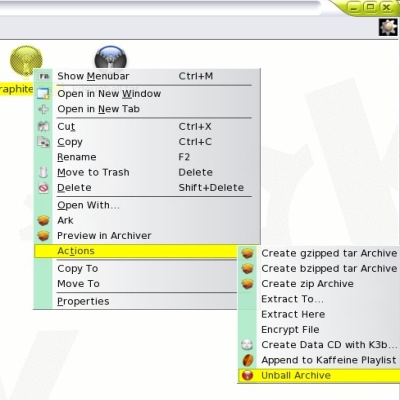Choose Append to Kaffeine Playlist
The image size is (400, 400).
tap(319, 360)
